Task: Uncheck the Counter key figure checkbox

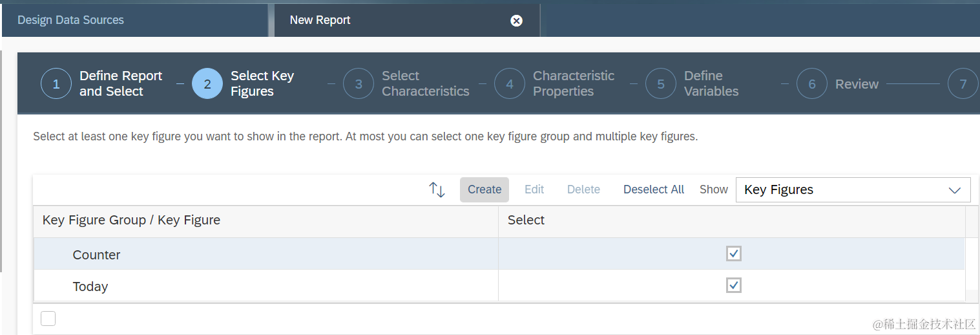Action: tap(733, 254)
